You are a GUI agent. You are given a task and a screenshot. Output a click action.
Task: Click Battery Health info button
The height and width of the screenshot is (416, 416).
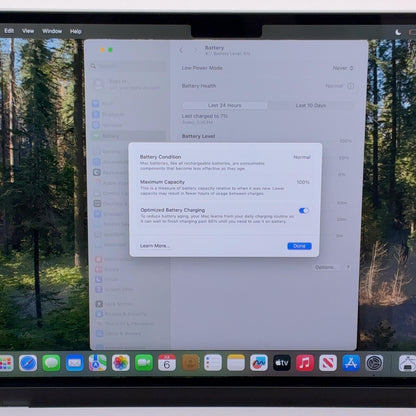pos(351,86)
